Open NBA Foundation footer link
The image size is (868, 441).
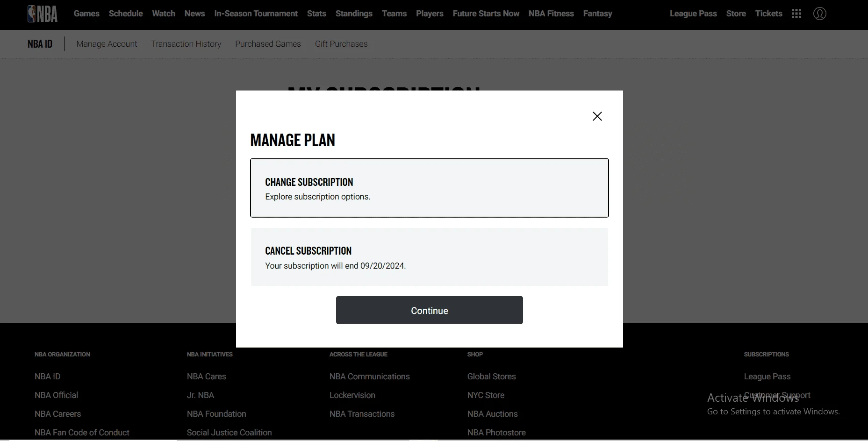pyautogui.click(x=216, y=414)
